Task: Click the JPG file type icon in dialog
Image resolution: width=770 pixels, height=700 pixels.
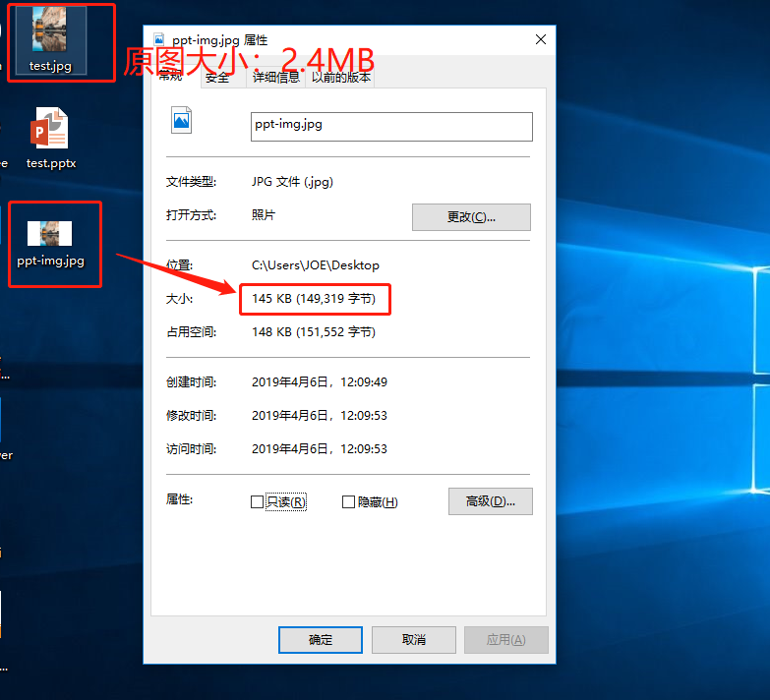Action: (181, 120)
